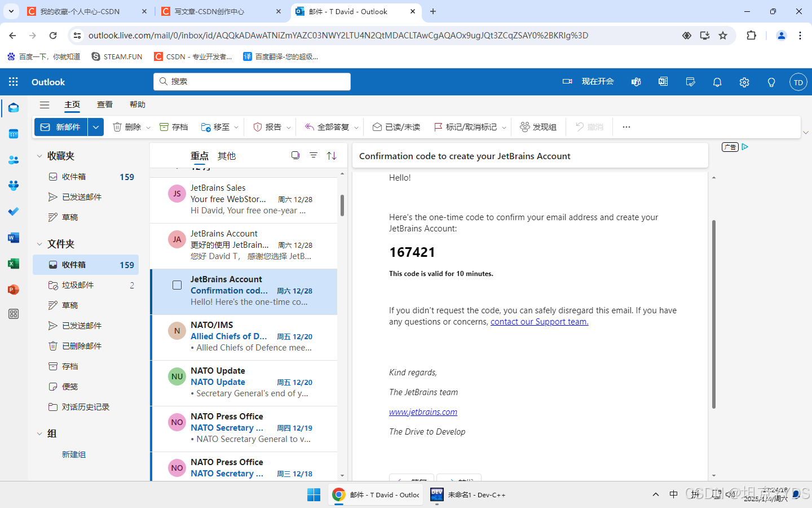Launch PowerPoint from left app rail
This screenshot has width=812, height=508.
[x=14, y=290]
